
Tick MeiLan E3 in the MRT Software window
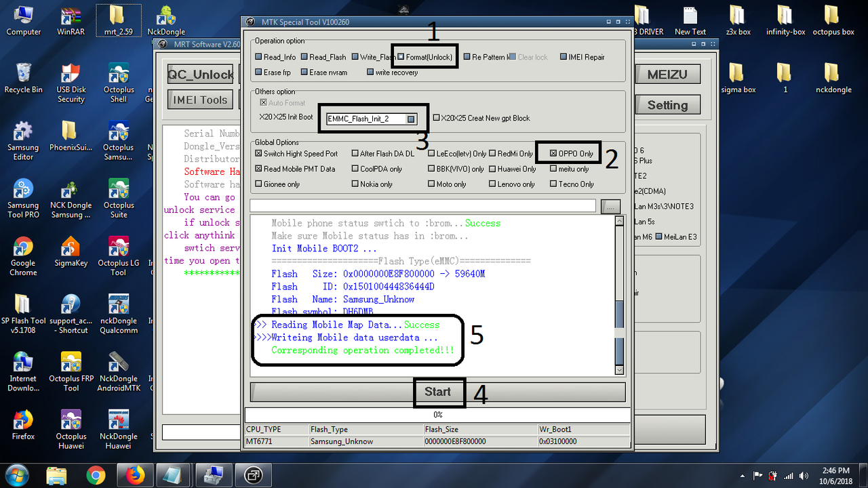[x=660, y=237]
